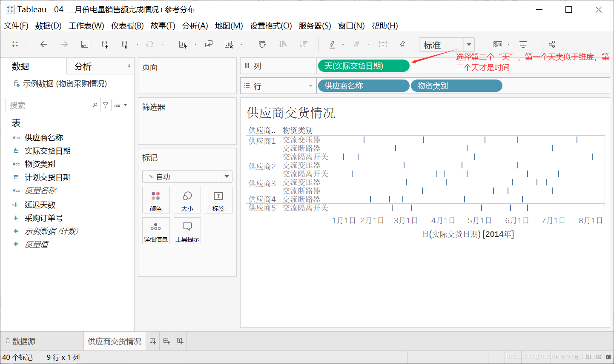Screen dimensions: 614x364
Task: Open the Pause Auto Updates dropdown arrow
Action: pos(137,44)
